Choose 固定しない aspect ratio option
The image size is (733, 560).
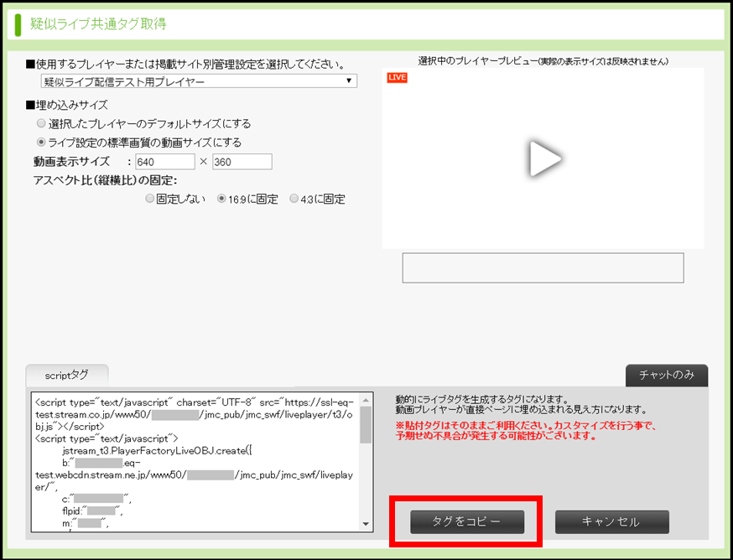(149, 200)
